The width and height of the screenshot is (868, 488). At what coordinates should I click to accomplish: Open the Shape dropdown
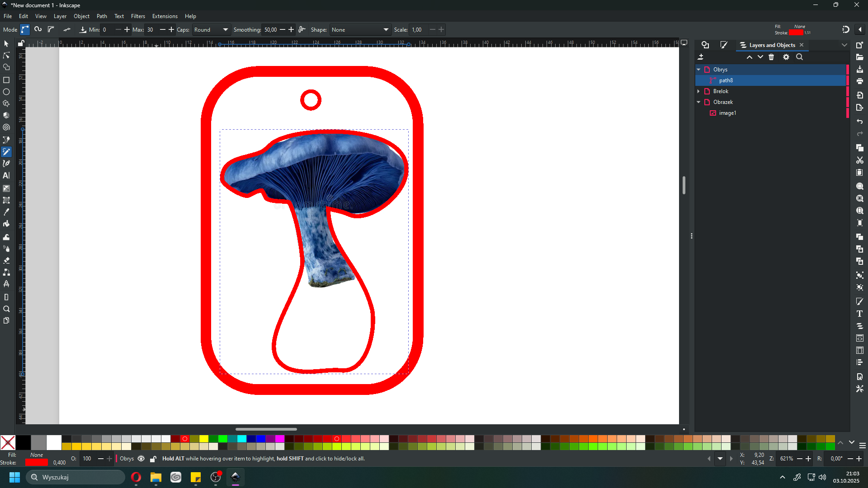[360, 30]
